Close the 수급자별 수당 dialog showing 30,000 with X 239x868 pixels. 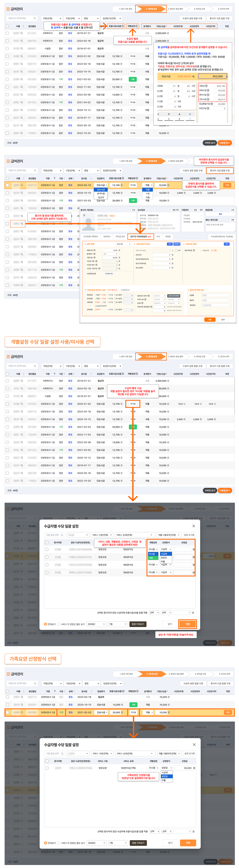click(194, 745)
